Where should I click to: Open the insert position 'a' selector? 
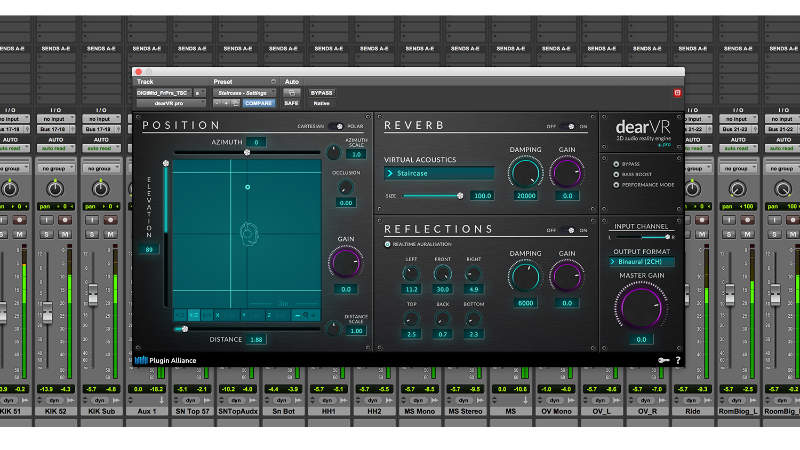pyautogui.click(x=199, y=93)
